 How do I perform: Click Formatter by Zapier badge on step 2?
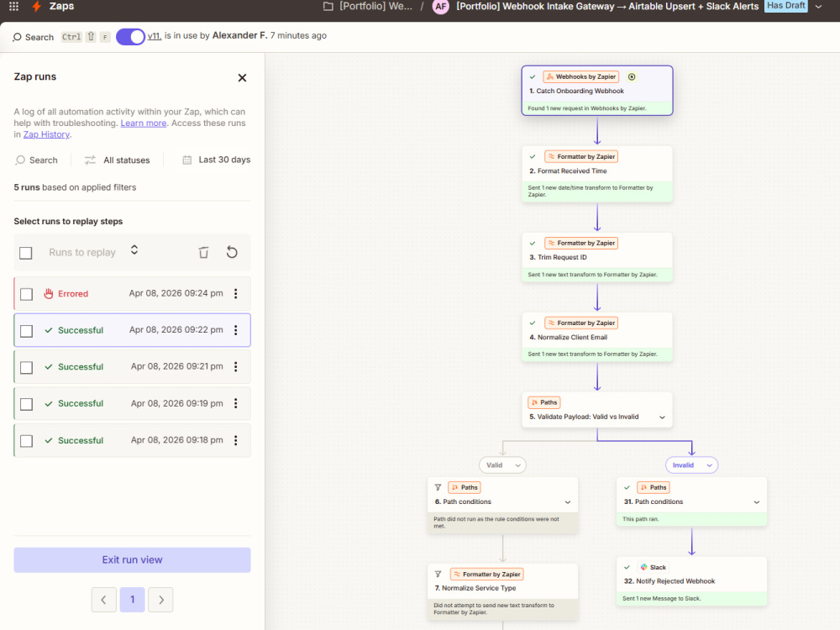[581, 156]
